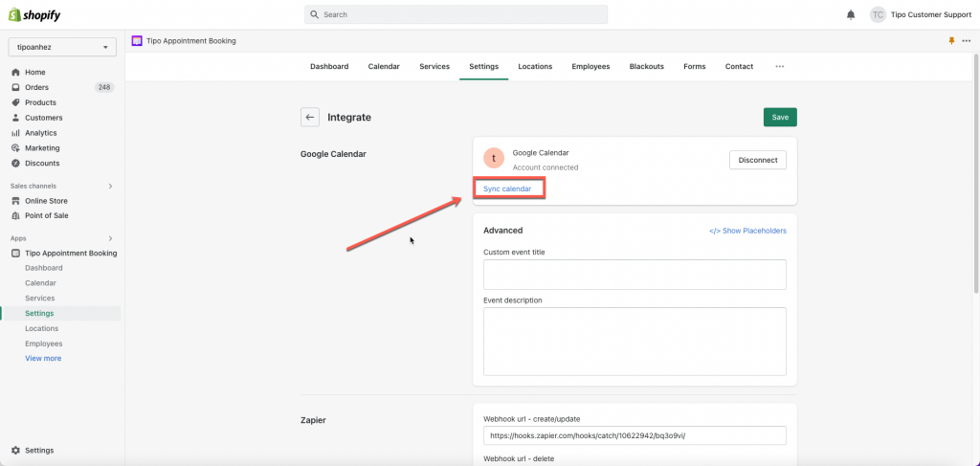Open the TC account avatar
980x466 pixels.
[878, 14]
